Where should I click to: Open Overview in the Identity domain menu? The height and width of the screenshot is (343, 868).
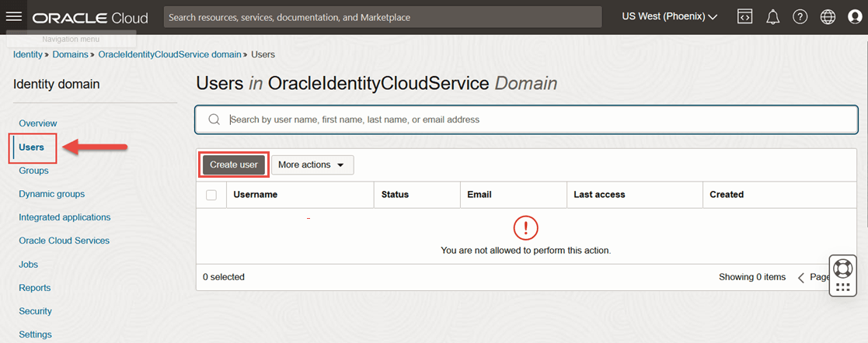(37, 123)
